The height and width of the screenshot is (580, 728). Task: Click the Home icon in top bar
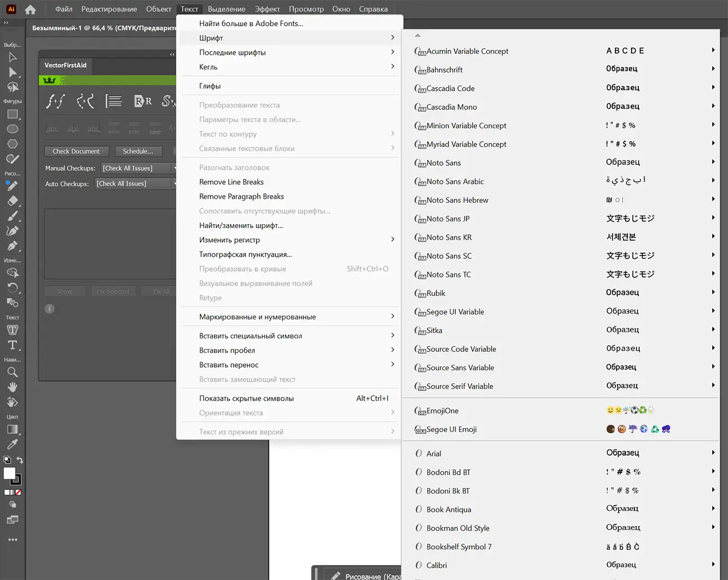(x=30, y=9)
